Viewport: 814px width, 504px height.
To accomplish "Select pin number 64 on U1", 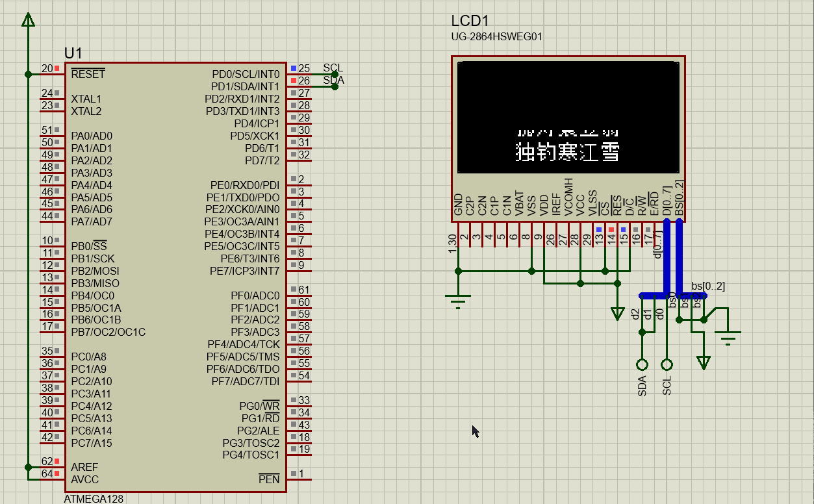I will [x=47, y=473].
